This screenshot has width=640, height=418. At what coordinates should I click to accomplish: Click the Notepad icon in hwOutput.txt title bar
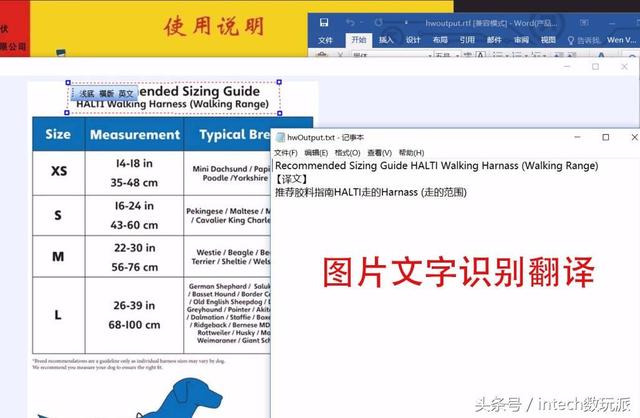[x=280, y=138]
